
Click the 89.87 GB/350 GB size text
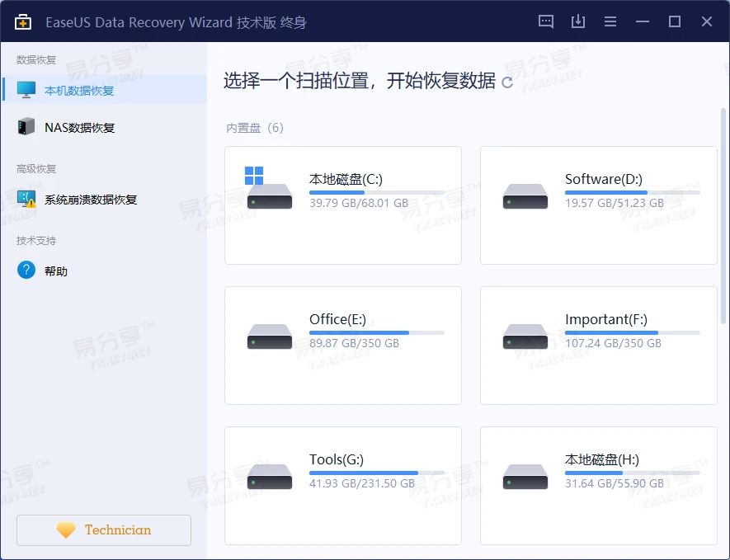[x=355, y=343]
